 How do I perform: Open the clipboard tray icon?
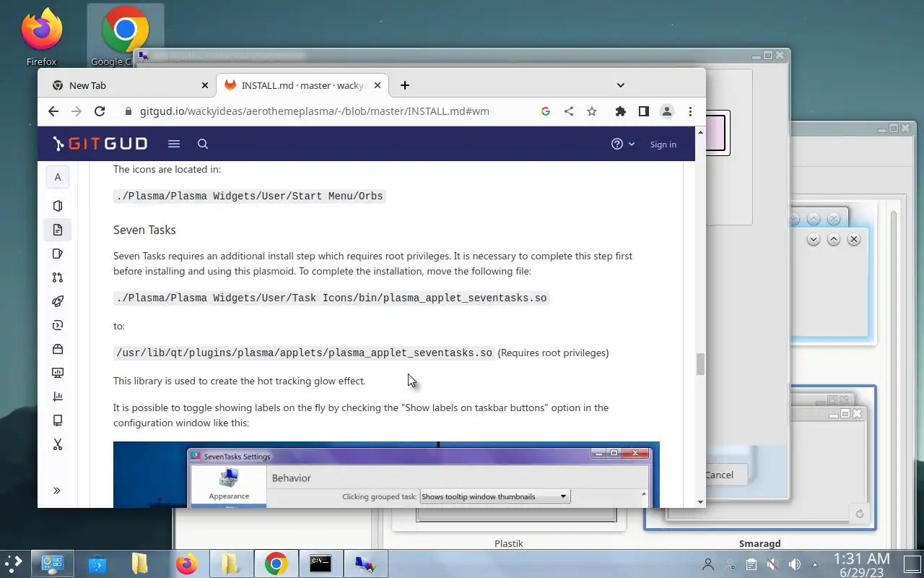click(x=751, y=564)
